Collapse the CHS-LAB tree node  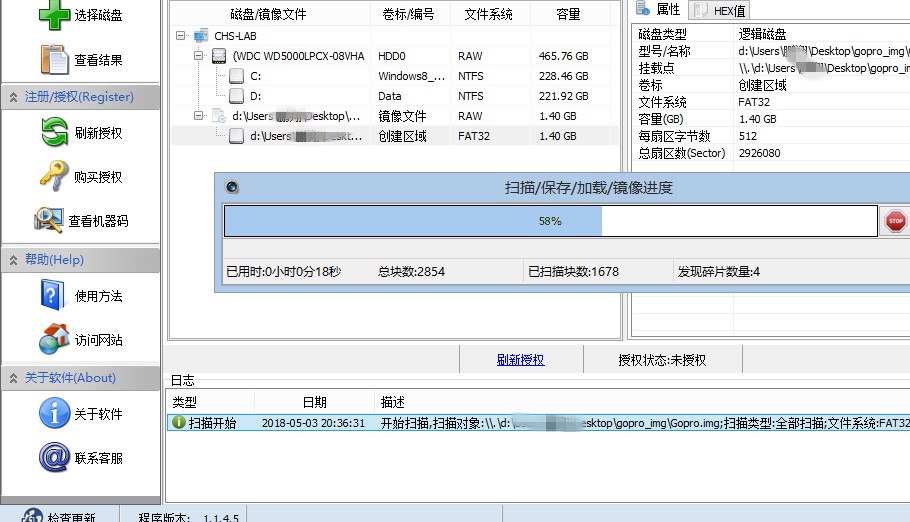[180, 35]
